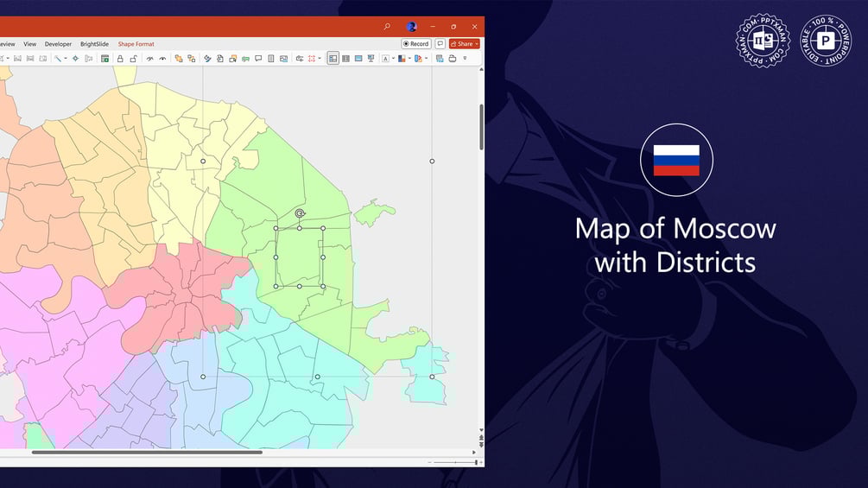Click the gray column grid view icon

tap(346, 59)
